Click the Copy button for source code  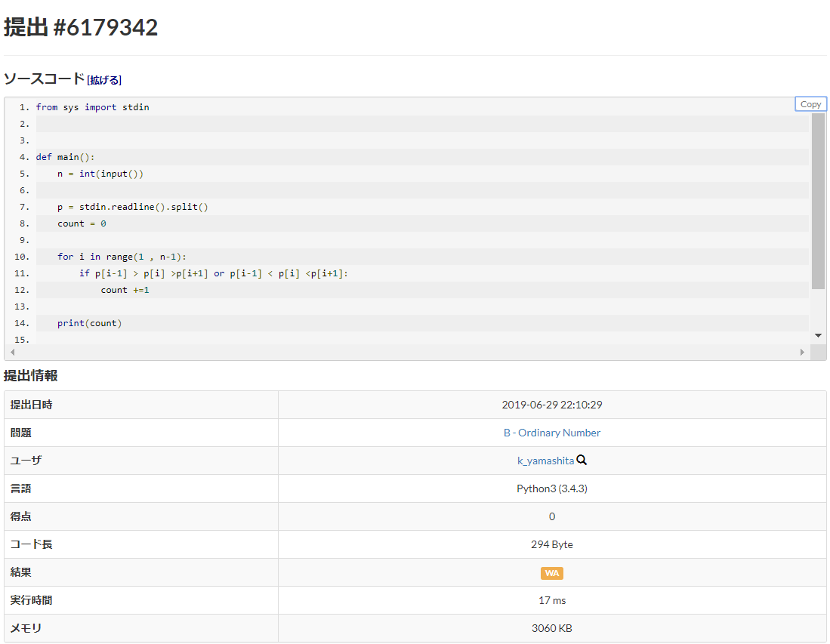pos(810,104)
